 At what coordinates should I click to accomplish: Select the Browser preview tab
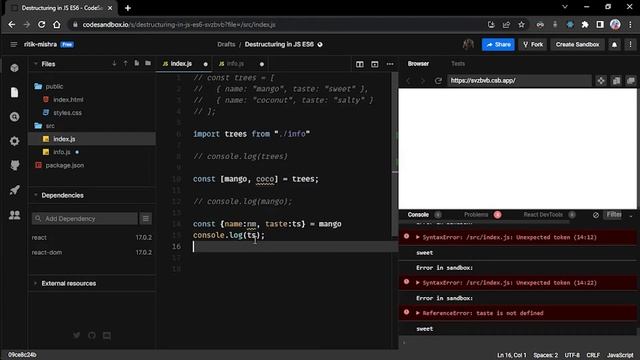pyautogui.click(x=418, y=64)
